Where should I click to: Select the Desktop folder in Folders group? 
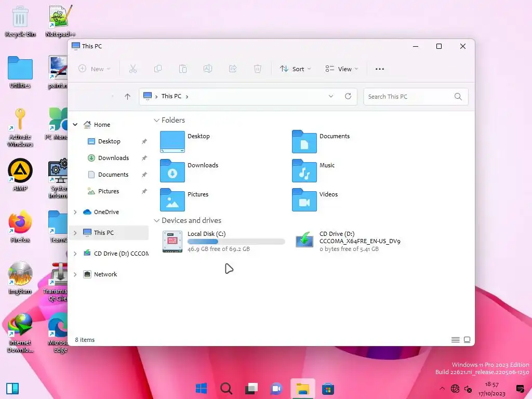point(185,141)
